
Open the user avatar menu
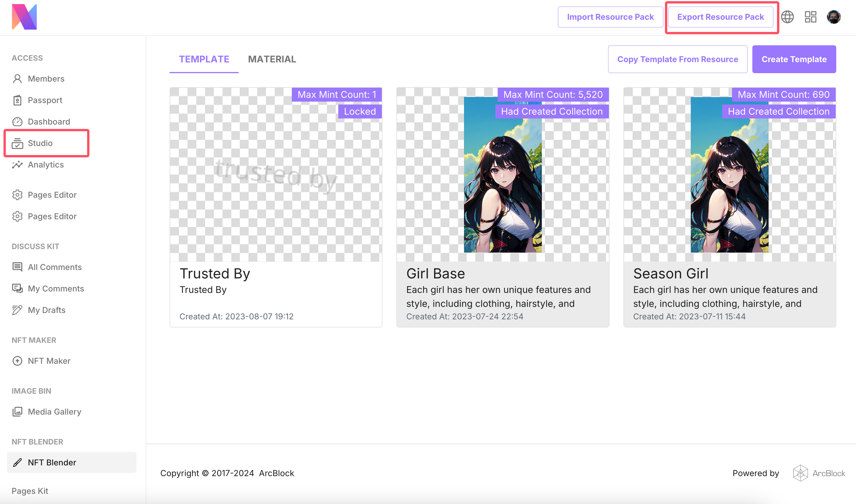[834, 17]
